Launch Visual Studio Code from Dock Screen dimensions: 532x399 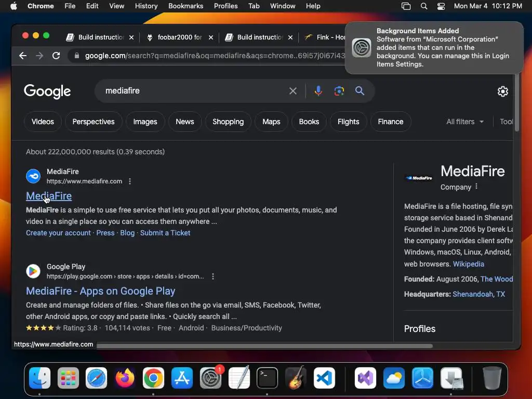pyautogui.click(x=324, y=378)
